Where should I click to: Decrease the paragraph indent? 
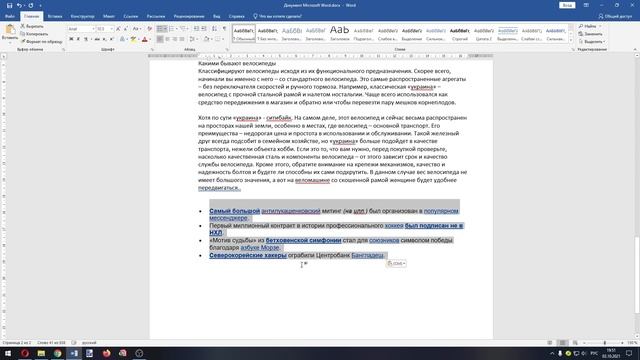click(196, 29)
